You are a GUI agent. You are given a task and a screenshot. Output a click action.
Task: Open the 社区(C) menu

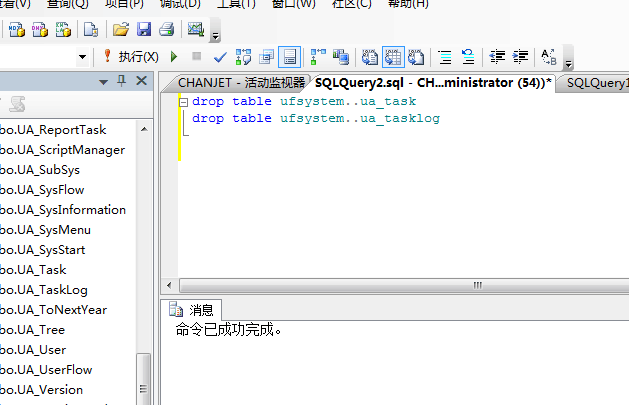tap(352, 4)
